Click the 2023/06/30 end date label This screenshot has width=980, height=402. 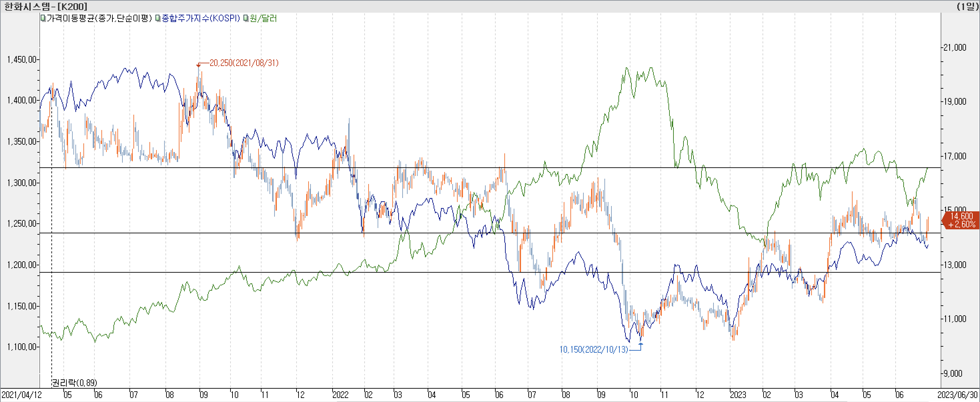click(957, 395)
